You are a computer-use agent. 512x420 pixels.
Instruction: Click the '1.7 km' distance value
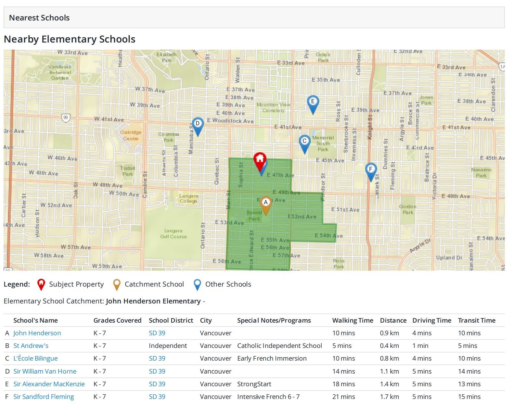(x=389, y=397)
